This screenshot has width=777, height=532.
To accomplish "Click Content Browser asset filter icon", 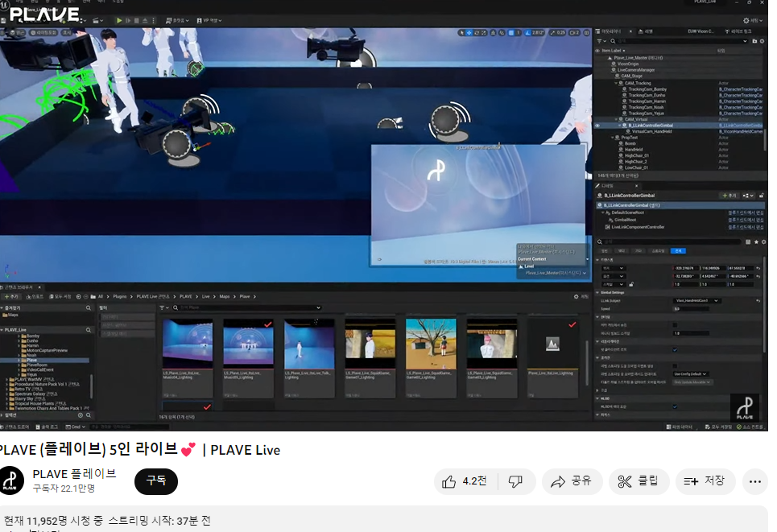I will [x=163, y=307].
